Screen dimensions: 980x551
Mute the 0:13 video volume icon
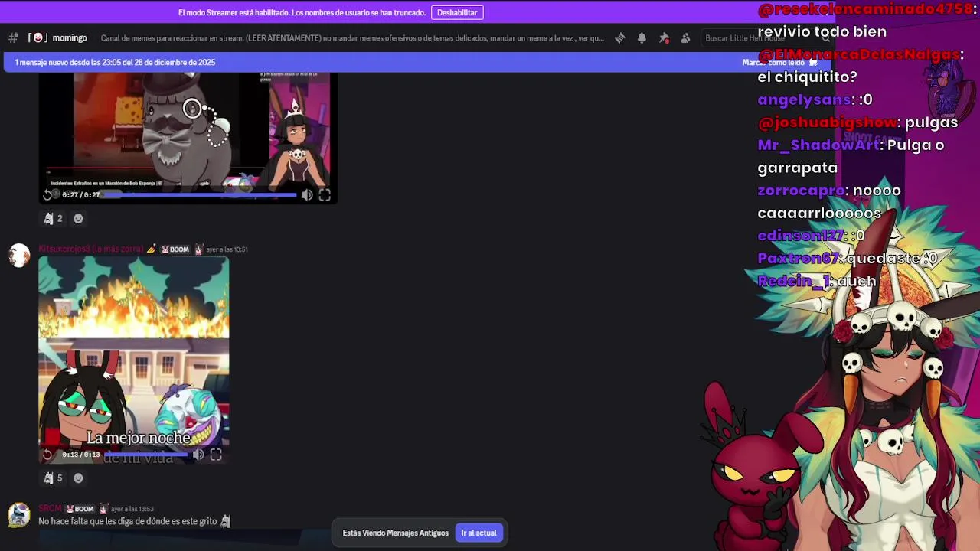coord(198,455)
